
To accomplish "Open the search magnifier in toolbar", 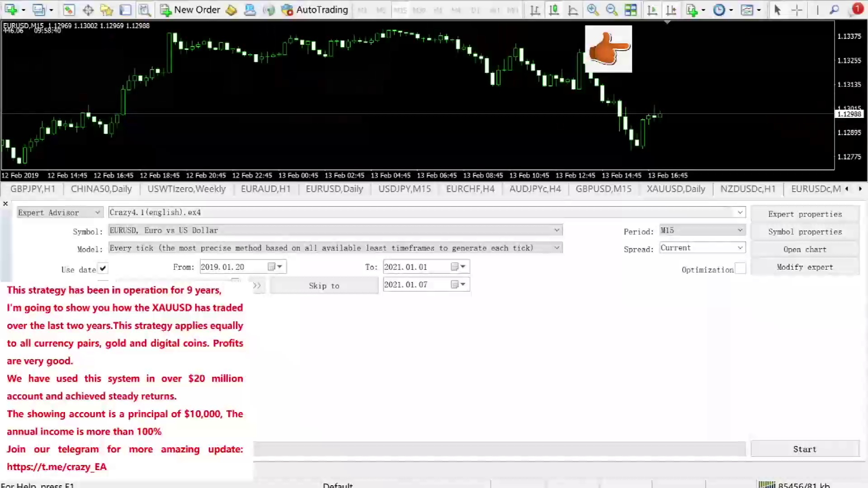I will (x=835, y=9).
